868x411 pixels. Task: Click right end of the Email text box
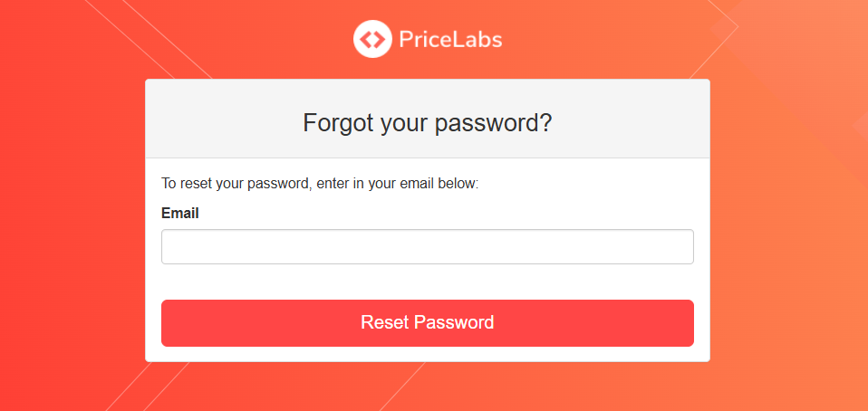[685, 246]
